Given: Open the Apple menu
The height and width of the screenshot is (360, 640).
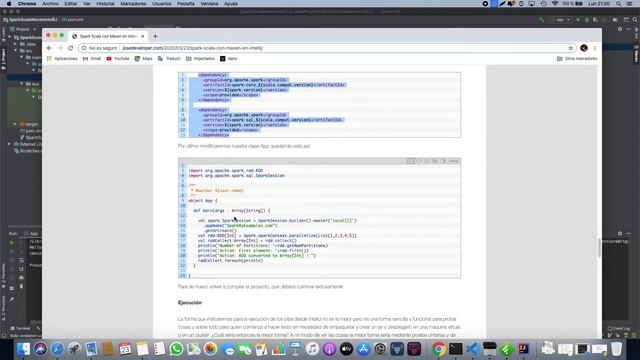Looking at the screenshot, I should [9, 4].
